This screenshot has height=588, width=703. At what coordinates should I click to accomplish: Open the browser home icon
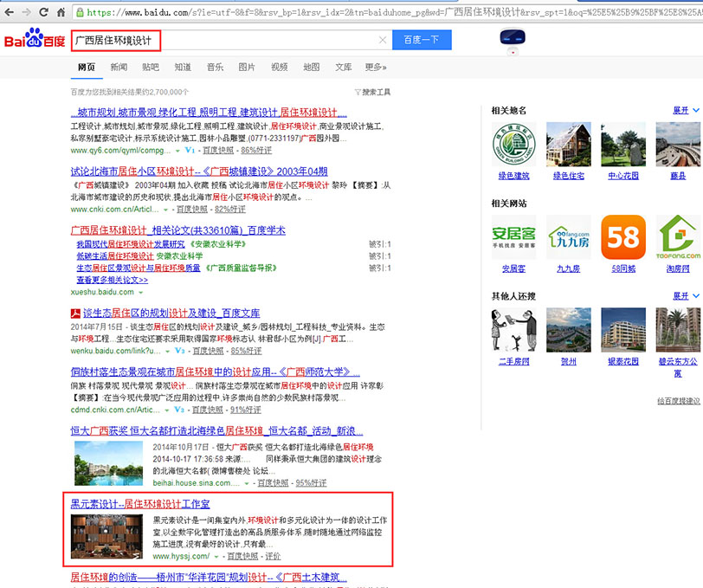coord(61,12)
